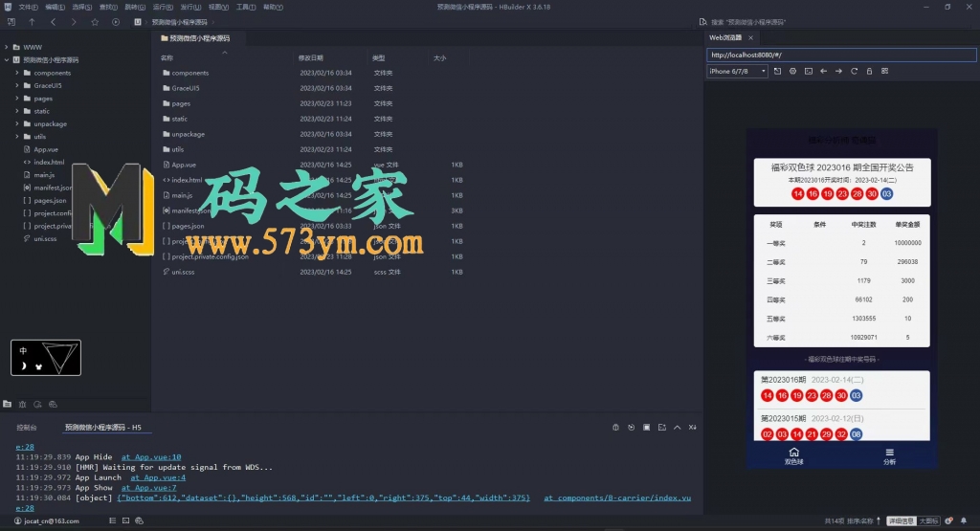This screenshot has height=531, width=980.
Task: Open the App.vue:10 link in console
Action: tap(151, 456)
